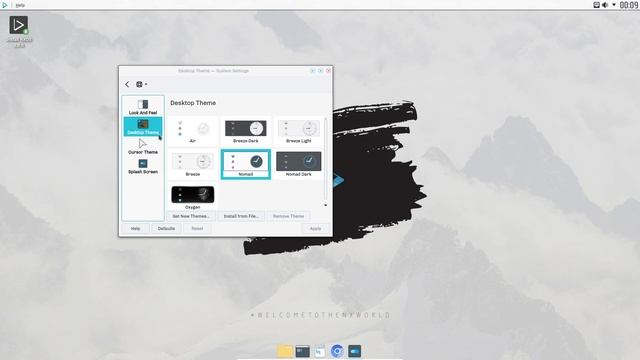Viewport: 640px width, 360px height.
Task: Choose the Breeze desktop theme
Action: (x=193, y=164)
